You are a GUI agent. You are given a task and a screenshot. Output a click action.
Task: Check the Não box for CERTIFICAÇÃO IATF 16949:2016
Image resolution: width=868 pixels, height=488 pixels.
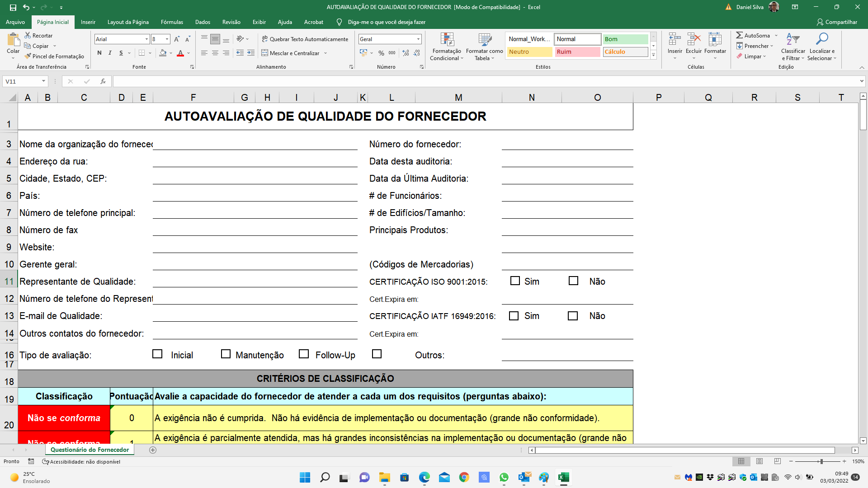click(x=574, y=316)
